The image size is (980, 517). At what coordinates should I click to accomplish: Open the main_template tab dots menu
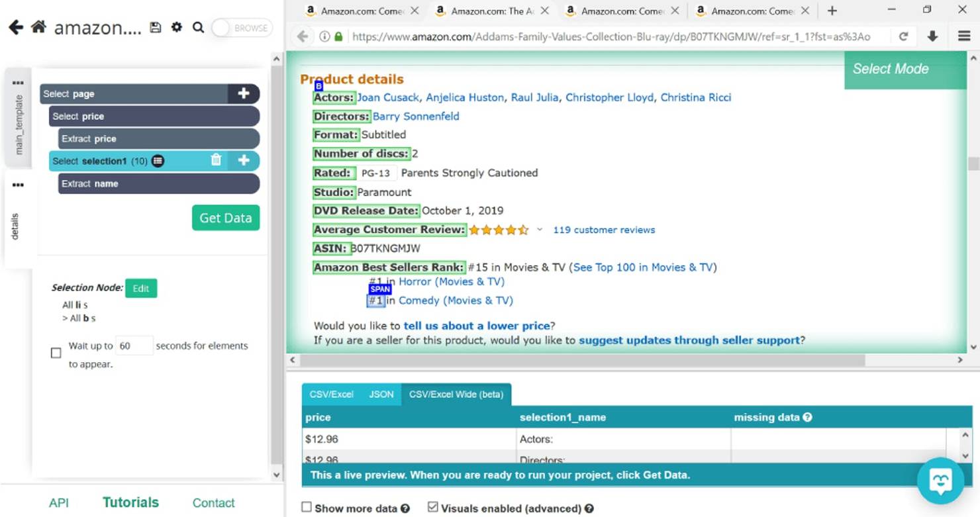pyautogui.click(x=18, y=83)
